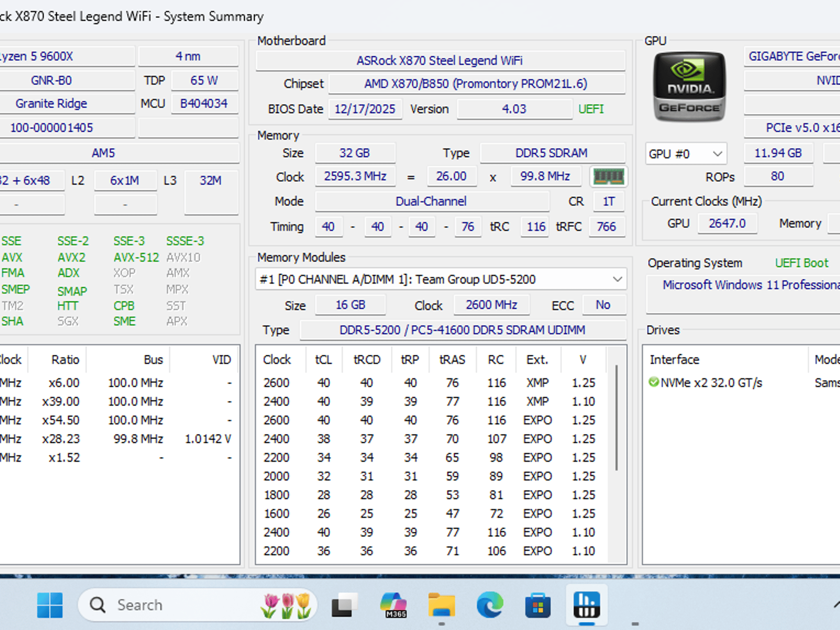Click DDR5-5200 / PC5-41600 module type field
Viewport: 840px width, 630px height.
click(x=463, y=330)
